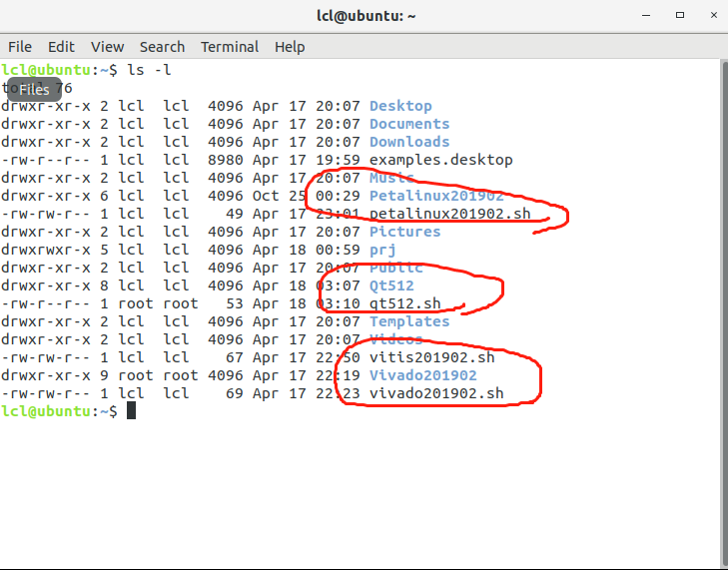Click the prj directory name
The image size is (728, 570).
point(382,250)
